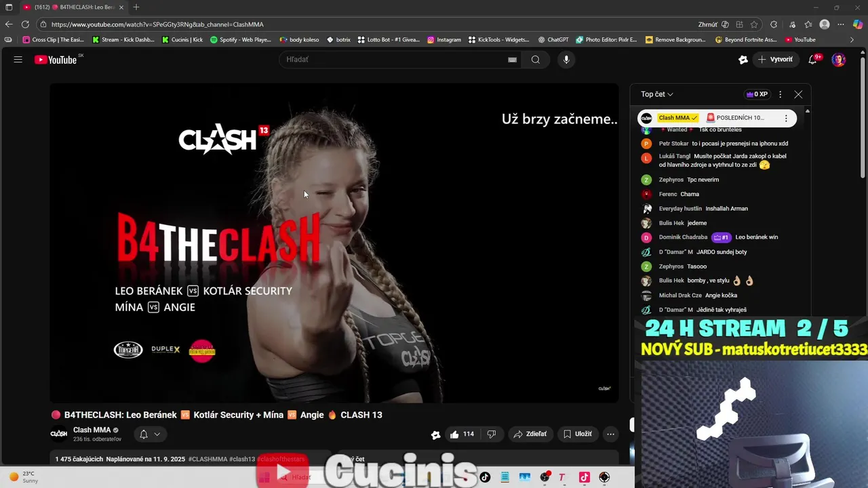The height and width of the screenshot is (488, 868).
Task: Expand the Top čet chat mode dropdown
Action: [x=657, y=94]
